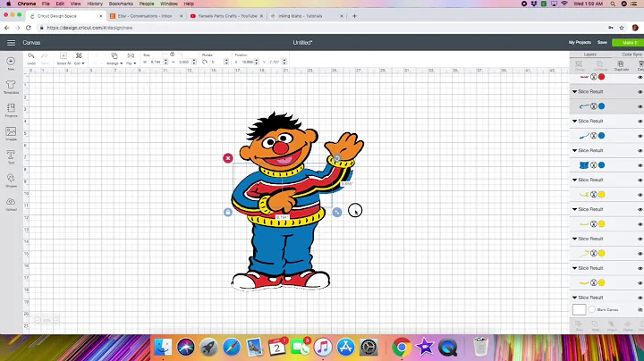The width and height of the screenshot is (644, 361).
Task: Collapse the highlighted Slice Result group
Action: pyautogui.click(x=574, y=91)
